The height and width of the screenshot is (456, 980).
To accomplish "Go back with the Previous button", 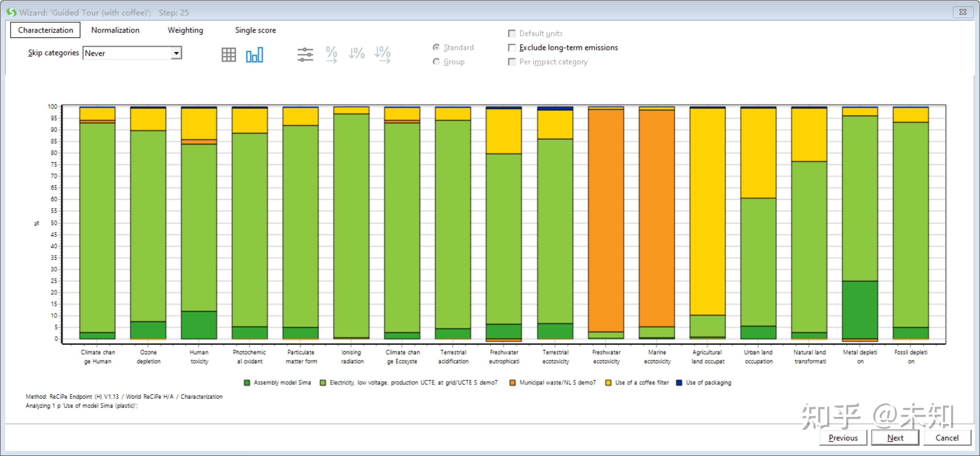I will [843, 438].
